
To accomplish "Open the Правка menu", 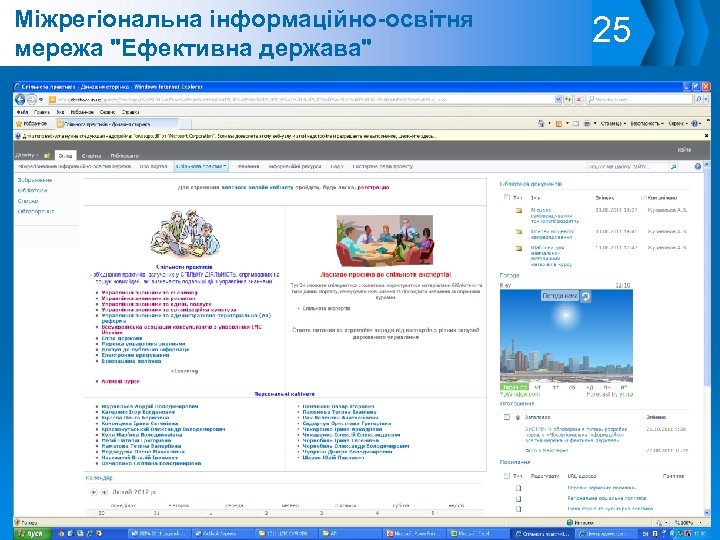I will pos(42,112).
